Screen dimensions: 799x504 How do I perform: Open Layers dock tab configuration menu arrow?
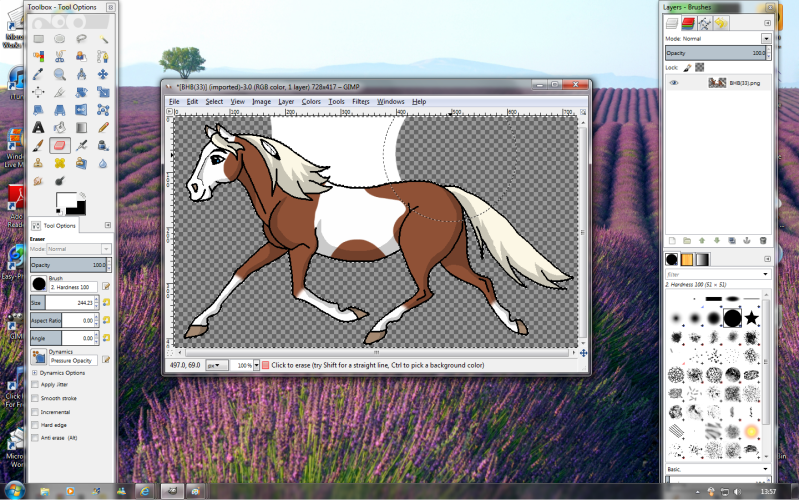click(767, 23)
